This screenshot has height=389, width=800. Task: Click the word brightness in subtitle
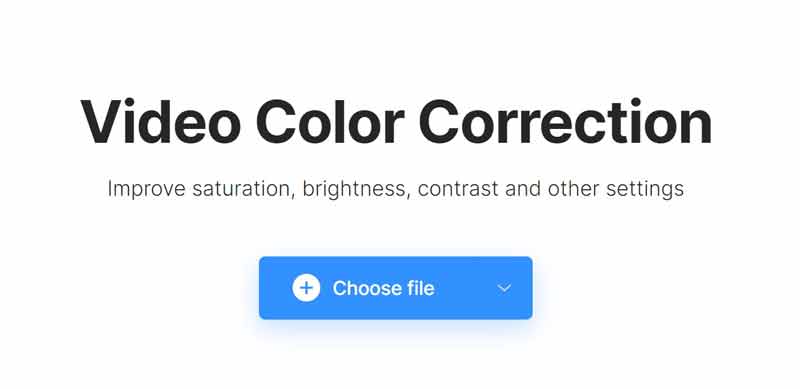pos(356,189)
